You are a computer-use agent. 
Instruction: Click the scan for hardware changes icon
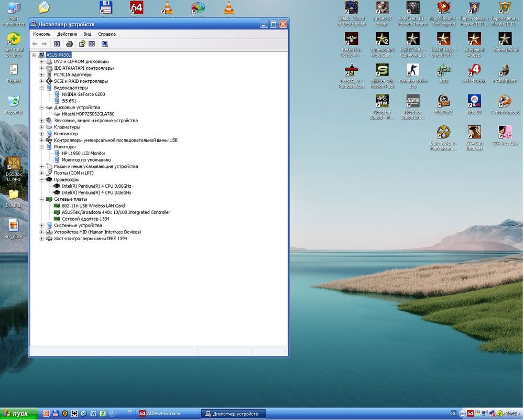(105, 44)
